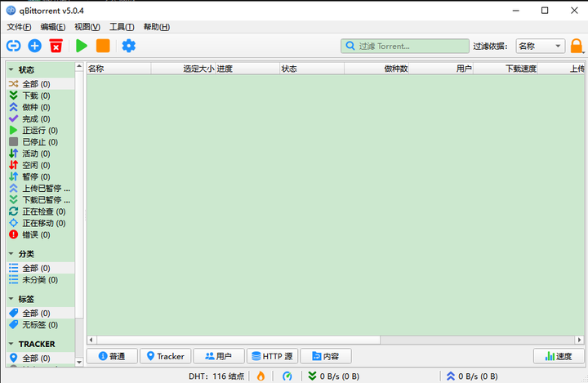This screenshot has width=588, height=383.
Task: Select the 错误 (0) filter
Action: click(40, 235)
